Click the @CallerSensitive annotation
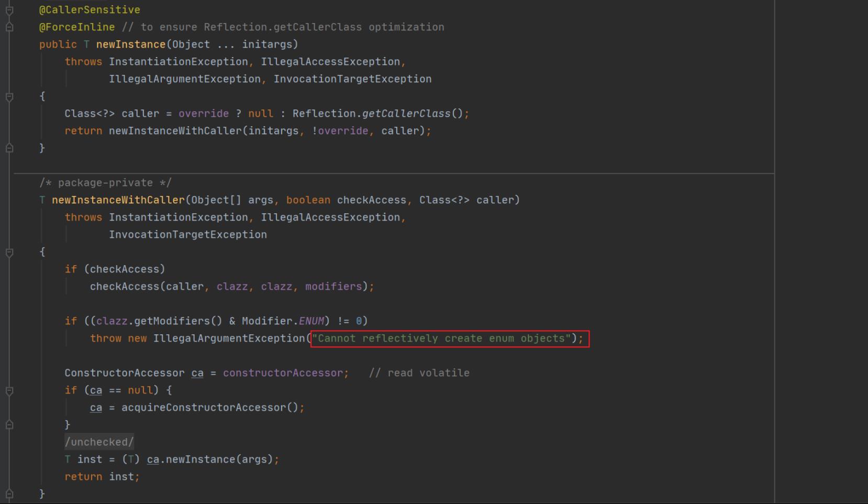Image resolution: width=868 pixels, height=504 pixels. click(x=90, y=10)
